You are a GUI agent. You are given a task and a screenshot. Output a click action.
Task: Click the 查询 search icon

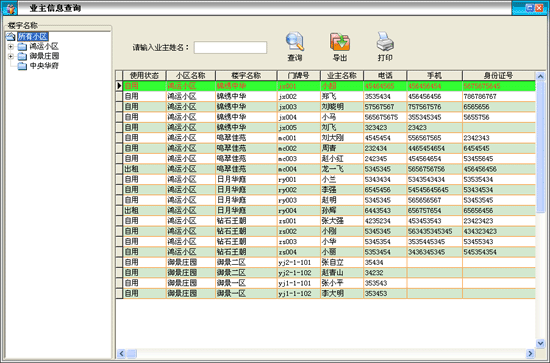[295, 41]
